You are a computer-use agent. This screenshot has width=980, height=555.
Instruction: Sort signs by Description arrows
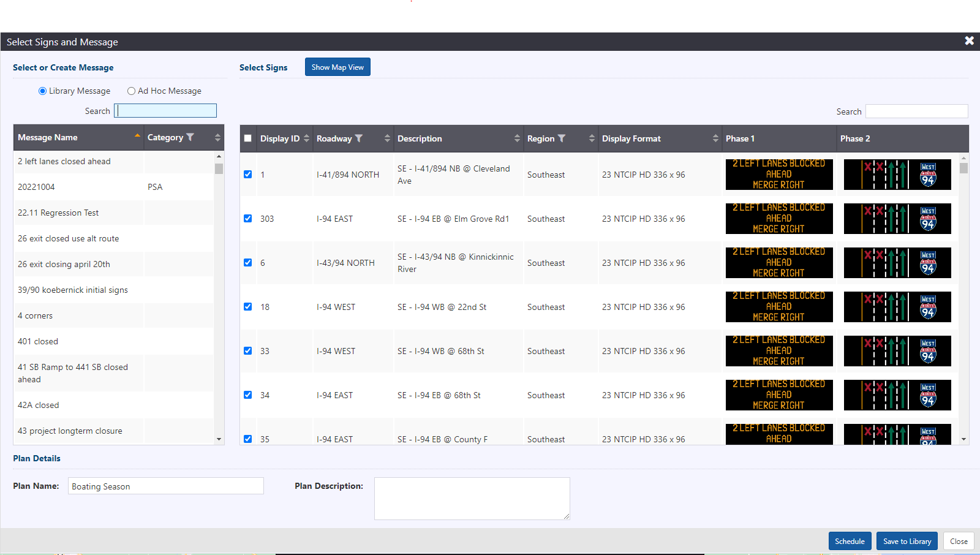tap(517, 138)
